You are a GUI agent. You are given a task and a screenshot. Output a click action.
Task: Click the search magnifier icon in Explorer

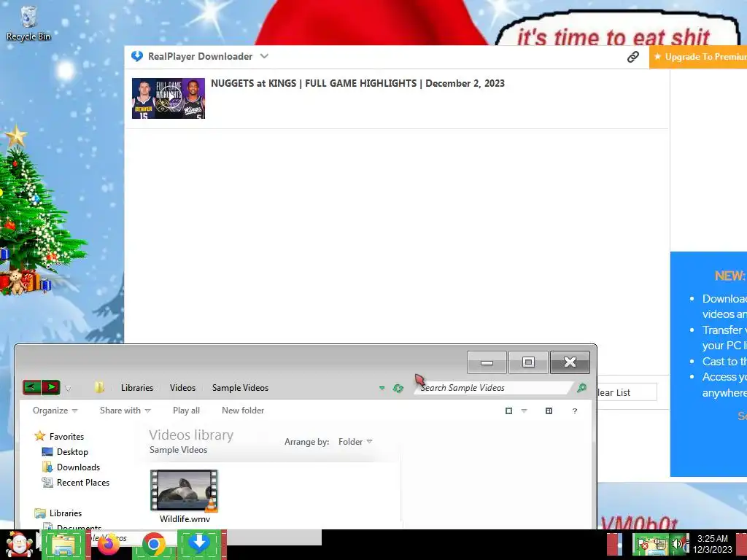tap(581, 388)
